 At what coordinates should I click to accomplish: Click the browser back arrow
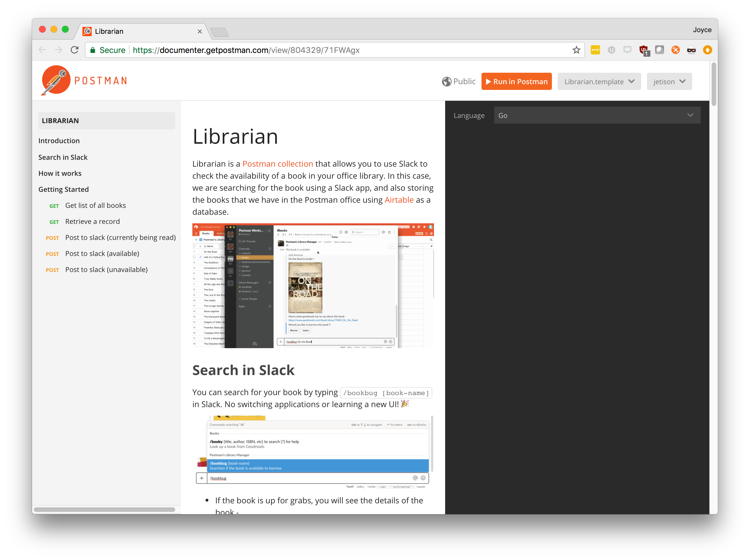tap(42, 50)
